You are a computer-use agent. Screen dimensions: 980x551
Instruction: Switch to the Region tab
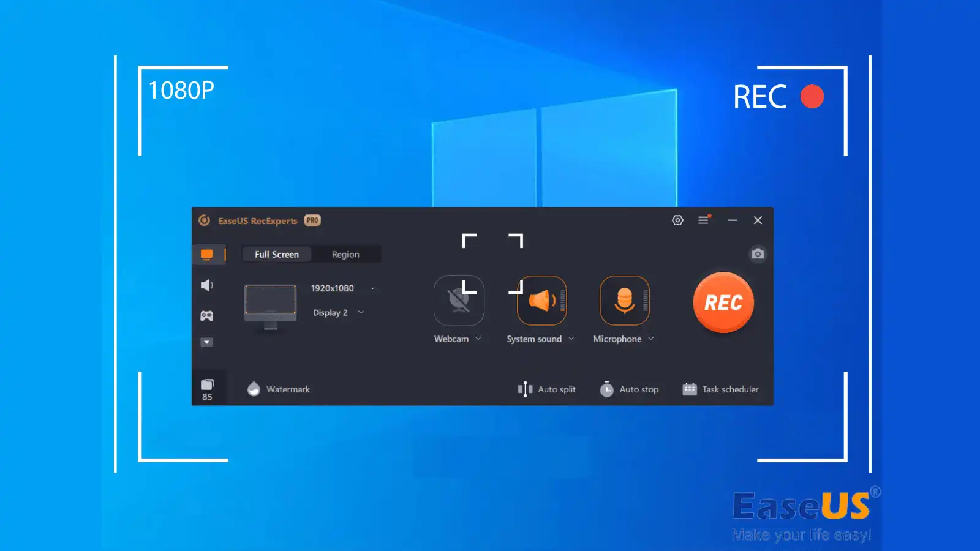(x=345, y=255)
